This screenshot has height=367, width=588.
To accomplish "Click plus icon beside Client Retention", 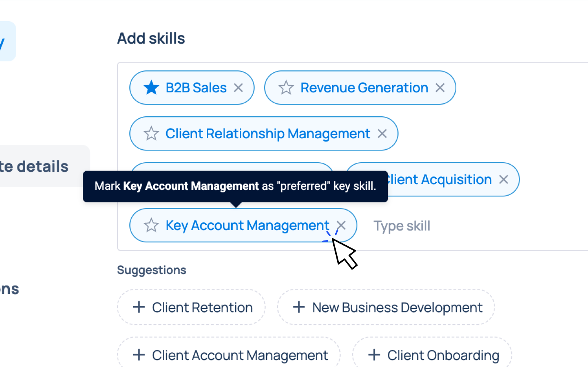I will 139,307.
